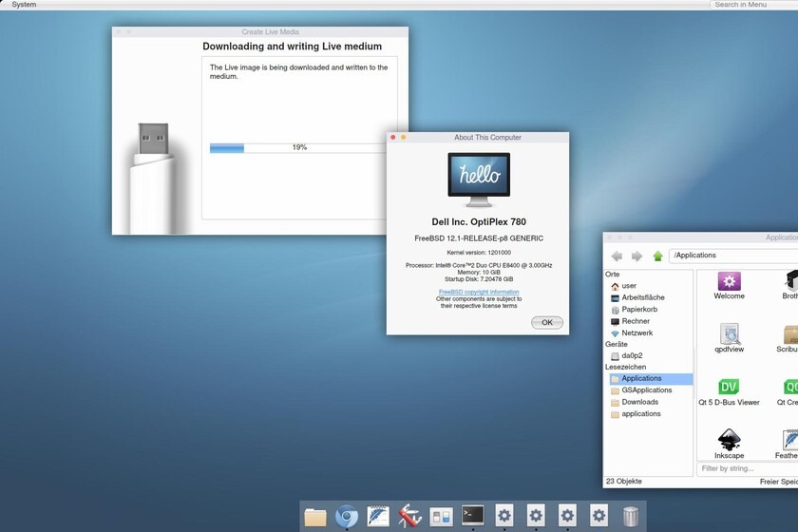Click OK in About This Computer

(x=546, y=322)
